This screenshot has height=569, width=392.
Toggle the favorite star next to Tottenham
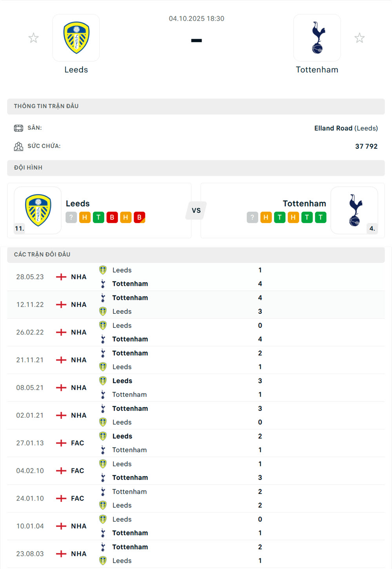(x=359, y=38)
